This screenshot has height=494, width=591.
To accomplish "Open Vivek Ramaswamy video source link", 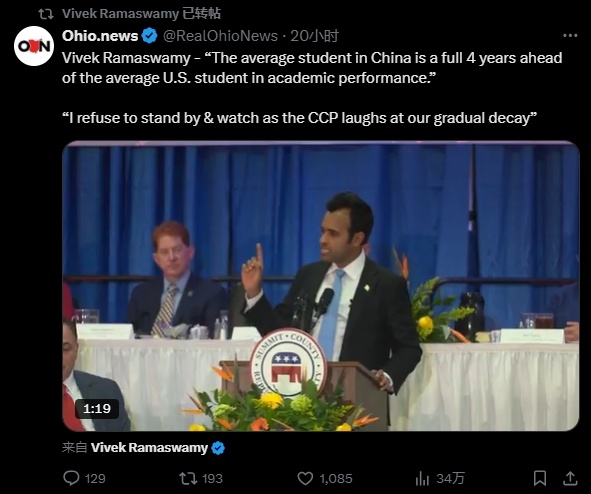I will tap(149, 448).
